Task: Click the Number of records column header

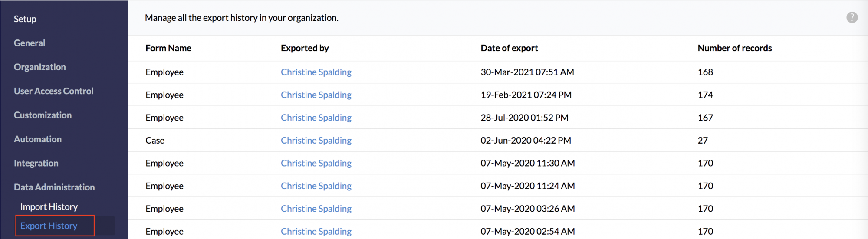Action: [735, 48]
